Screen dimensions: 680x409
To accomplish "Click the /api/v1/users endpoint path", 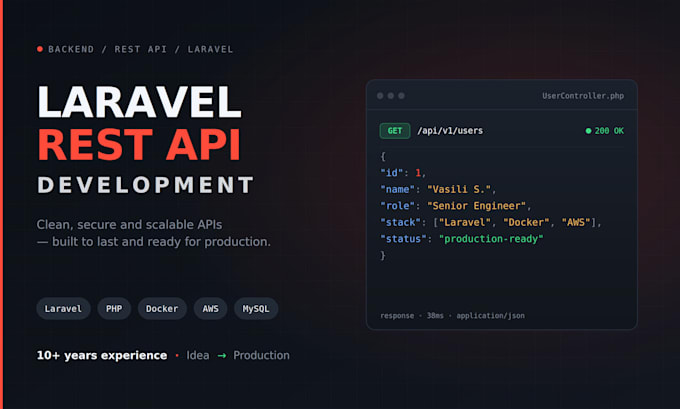I will [x=450, y=131].
